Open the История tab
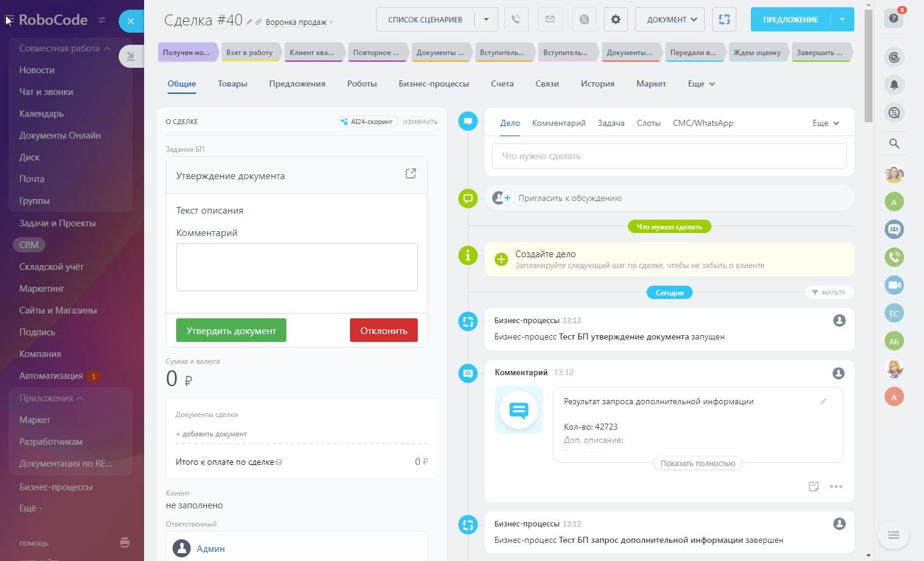The height and width of the screenshot is (561, 924). coord(598,84)
